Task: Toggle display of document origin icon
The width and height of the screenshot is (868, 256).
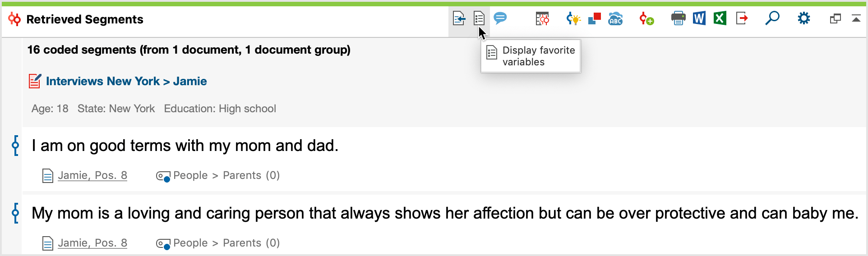Action: tap(459, 19)
